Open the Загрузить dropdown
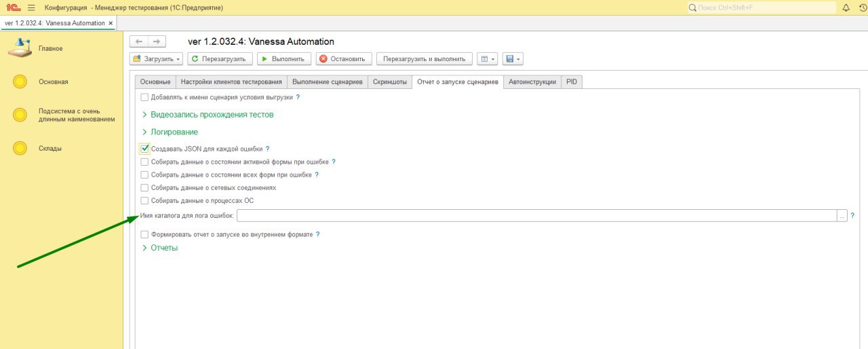The width and height of the screenshot is (868, 349). [x=157, y=59]
